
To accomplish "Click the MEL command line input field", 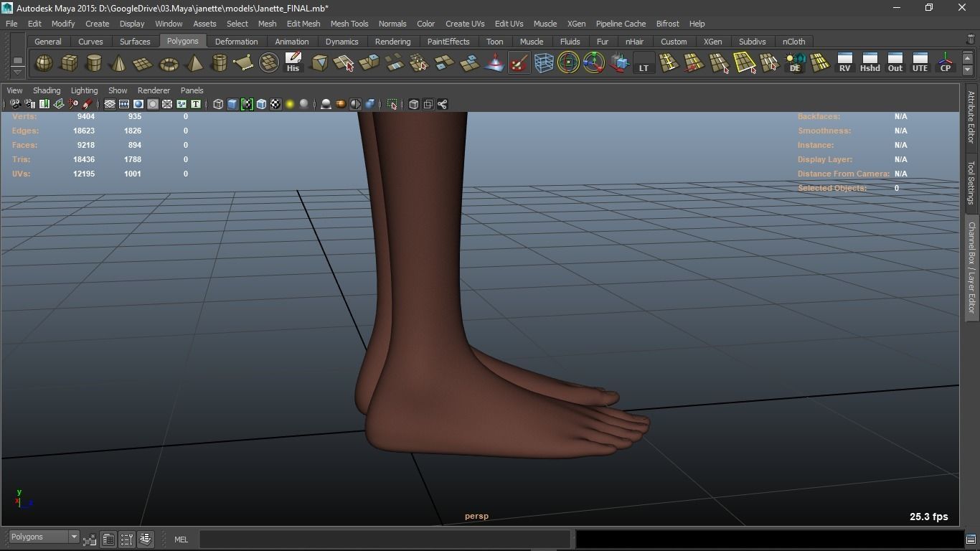I will click(385, 539).
